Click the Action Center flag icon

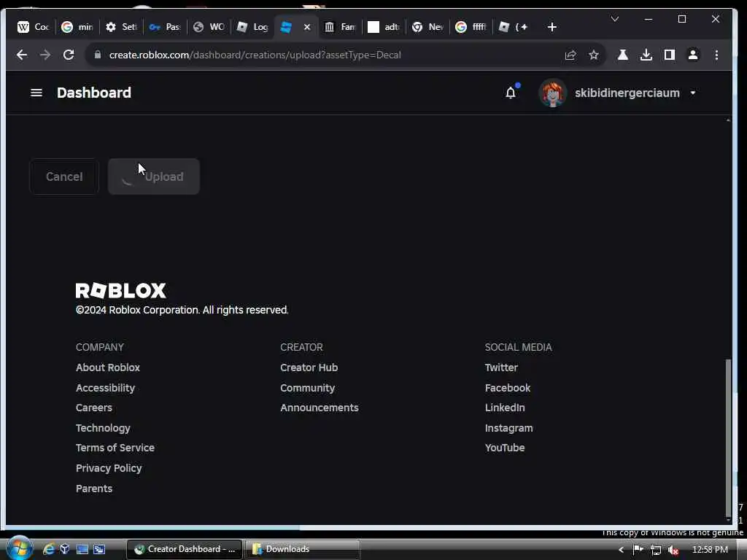[x=638, y=550]
